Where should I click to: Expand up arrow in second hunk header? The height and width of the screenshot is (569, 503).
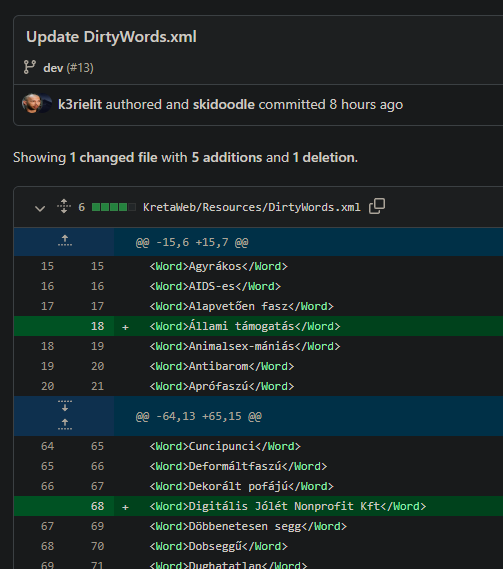65,424
